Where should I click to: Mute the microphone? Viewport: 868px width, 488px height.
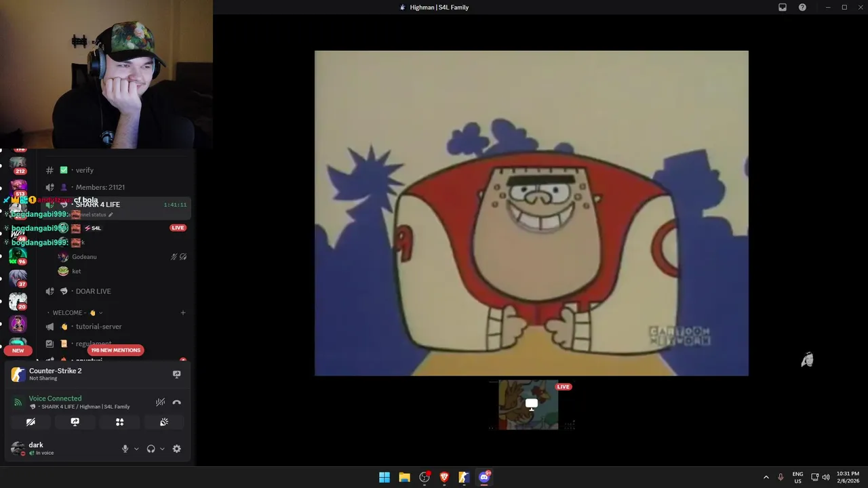click(x=125, y=449)
